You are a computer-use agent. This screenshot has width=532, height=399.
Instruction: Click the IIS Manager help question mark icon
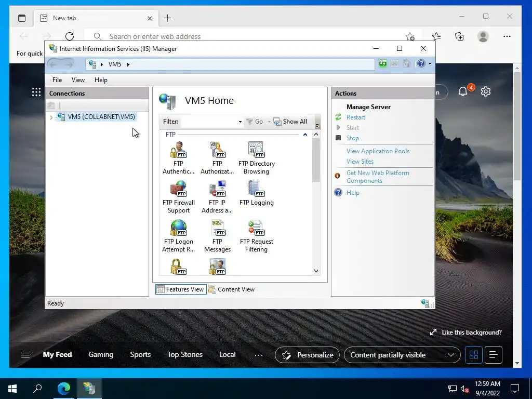click(x=421, y=63)
